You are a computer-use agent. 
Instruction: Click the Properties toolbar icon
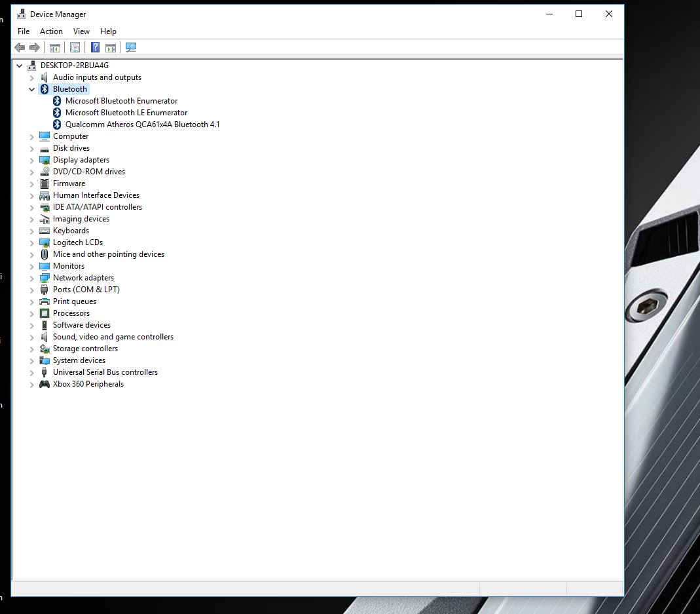click(x=75, y=47)
